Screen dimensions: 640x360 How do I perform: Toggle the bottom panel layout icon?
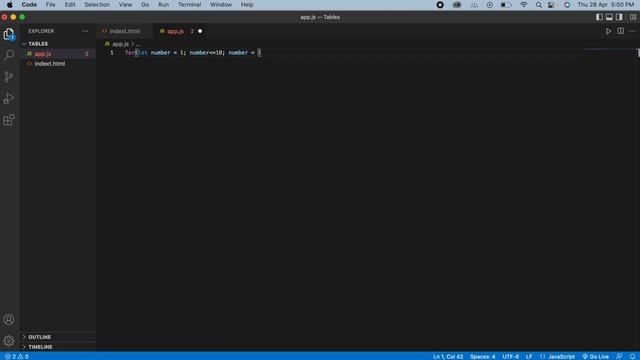tap(609, 17)
